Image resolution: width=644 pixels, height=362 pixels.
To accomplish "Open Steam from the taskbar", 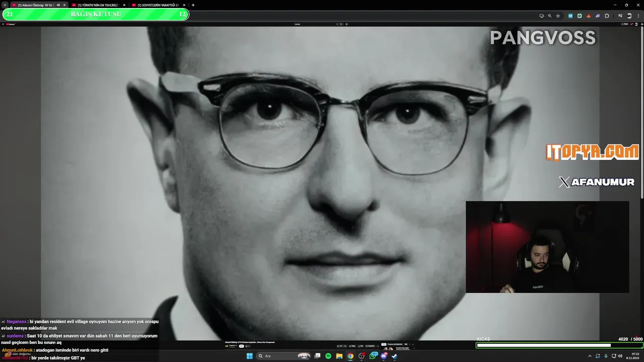I will (394, 356).
